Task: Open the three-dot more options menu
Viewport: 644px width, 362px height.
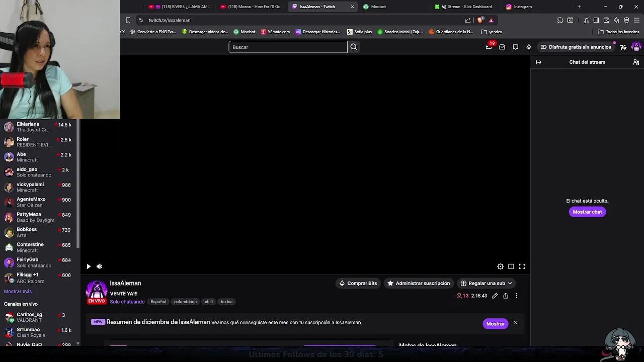Action: coord(516,296)
